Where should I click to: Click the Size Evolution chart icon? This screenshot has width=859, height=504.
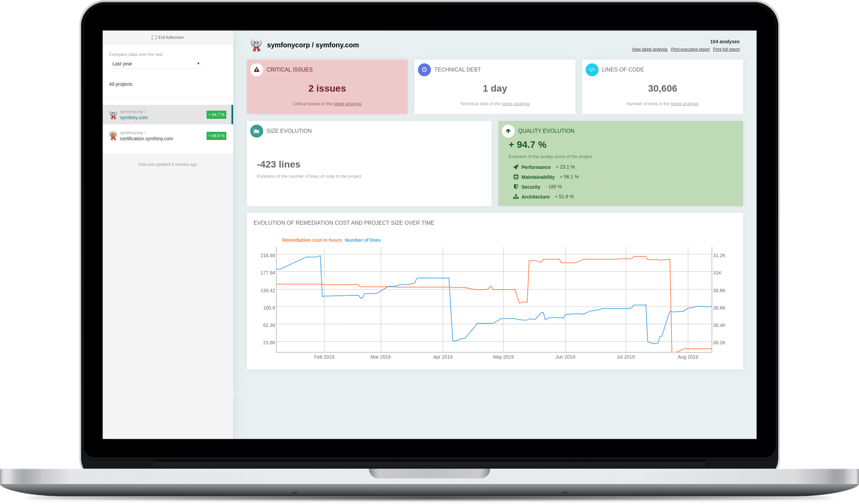(256, 131)
